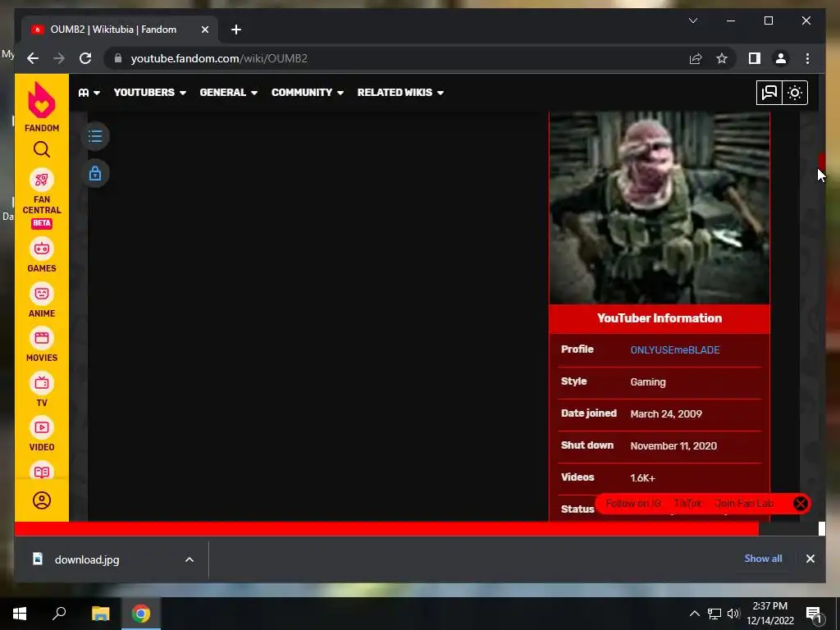Open Fan Central beta section

tap(41, 199)
